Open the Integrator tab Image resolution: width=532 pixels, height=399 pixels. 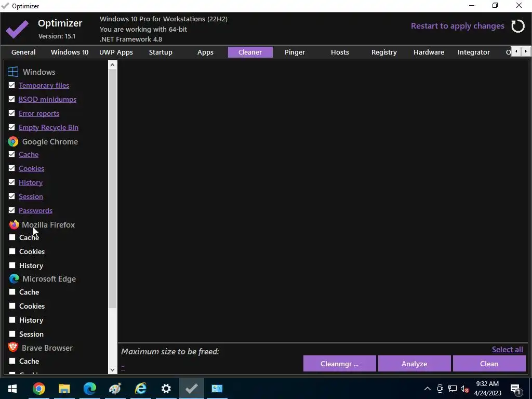click(x=474, y=52)
